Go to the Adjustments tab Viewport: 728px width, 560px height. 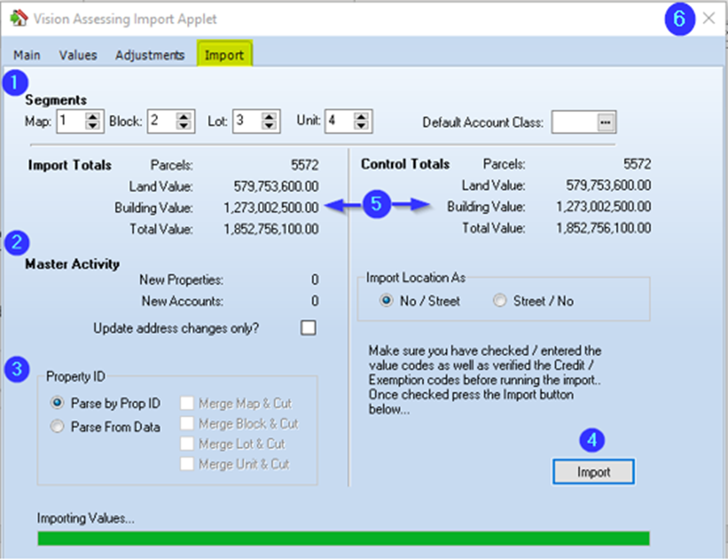(x=149, y=55)
